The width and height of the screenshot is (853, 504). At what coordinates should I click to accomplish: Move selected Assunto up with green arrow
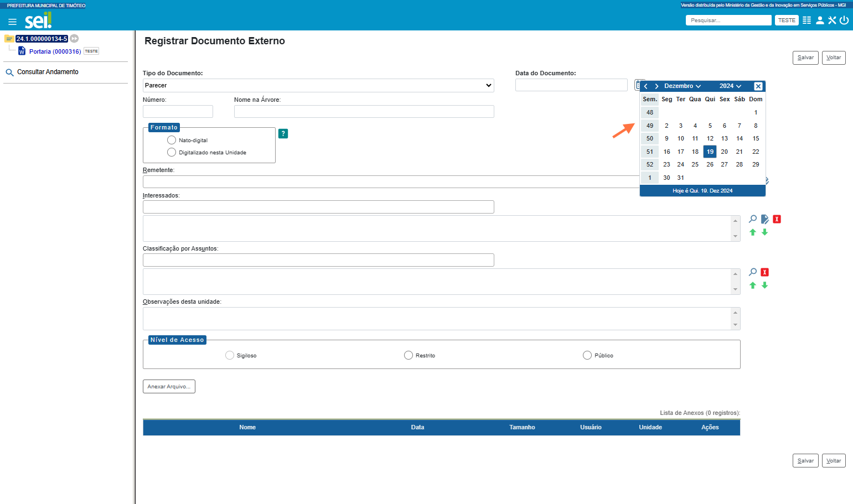753,285
